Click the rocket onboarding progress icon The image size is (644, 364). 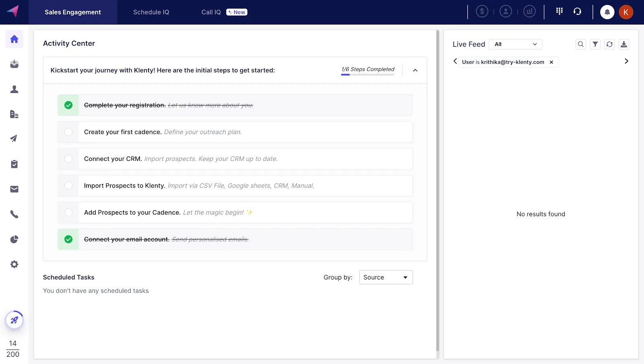[14, 320]
